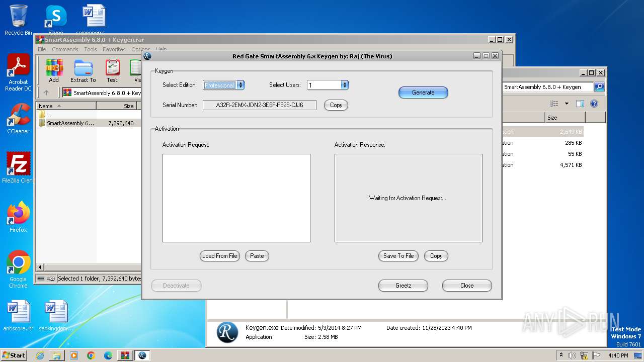This screenshot has width=644, height=362.
Task: Click the Save To File button
Action: click(398, 256)
